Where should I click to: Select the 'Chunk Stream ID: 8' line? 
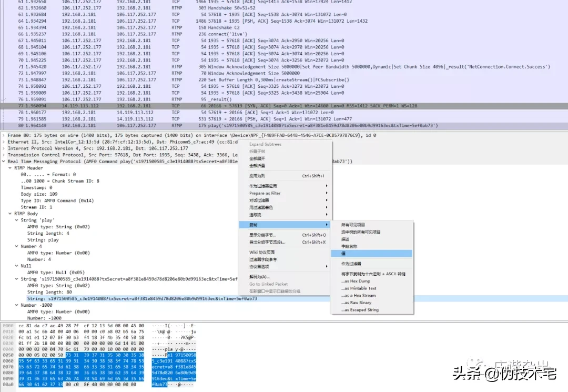tap(60, 181)
